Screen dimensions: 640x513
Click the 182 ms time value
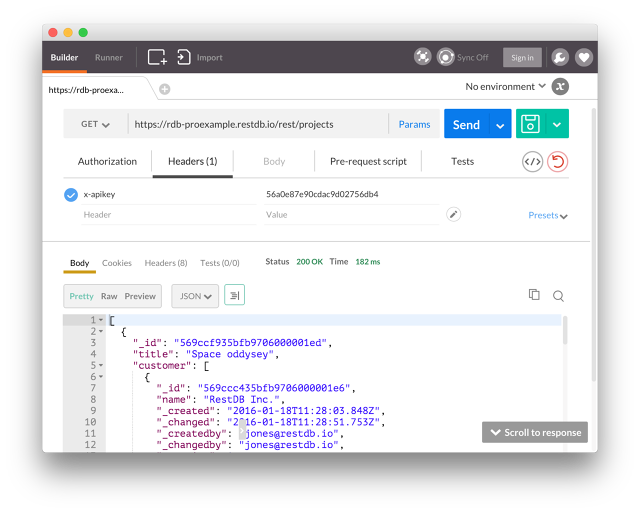[x=367, y=262]
